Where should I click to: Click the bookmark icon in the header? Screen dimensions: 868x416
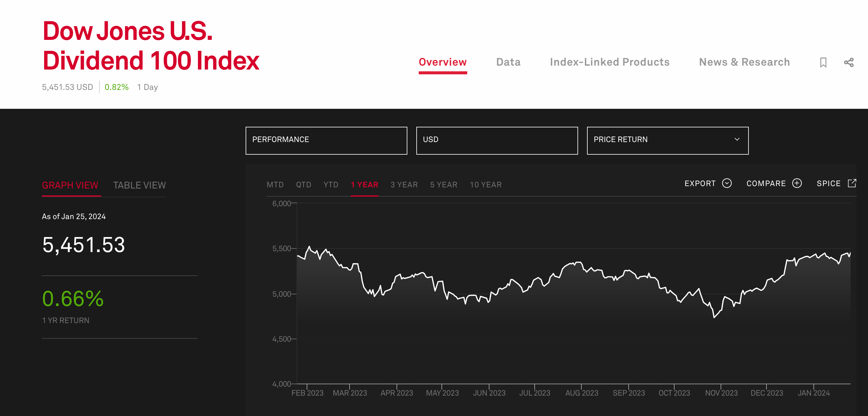823,62
